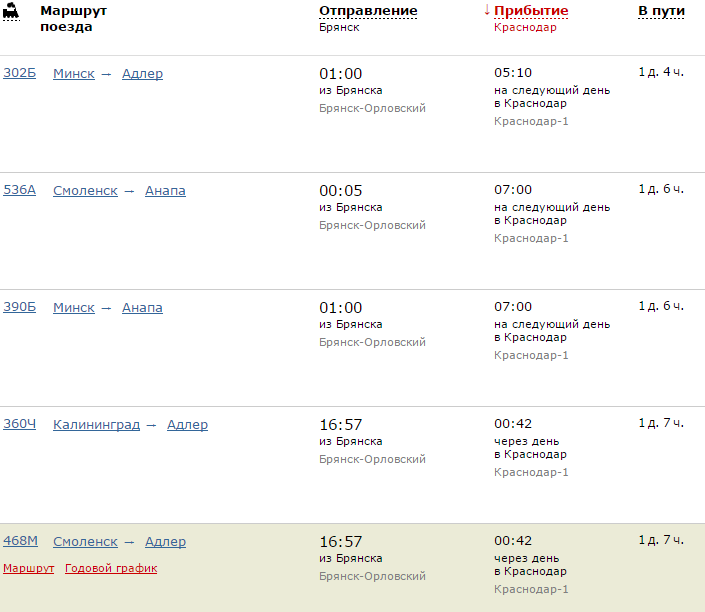Click Минск station in 390Б route
The image size is (705, 612).
coord(74,308)
